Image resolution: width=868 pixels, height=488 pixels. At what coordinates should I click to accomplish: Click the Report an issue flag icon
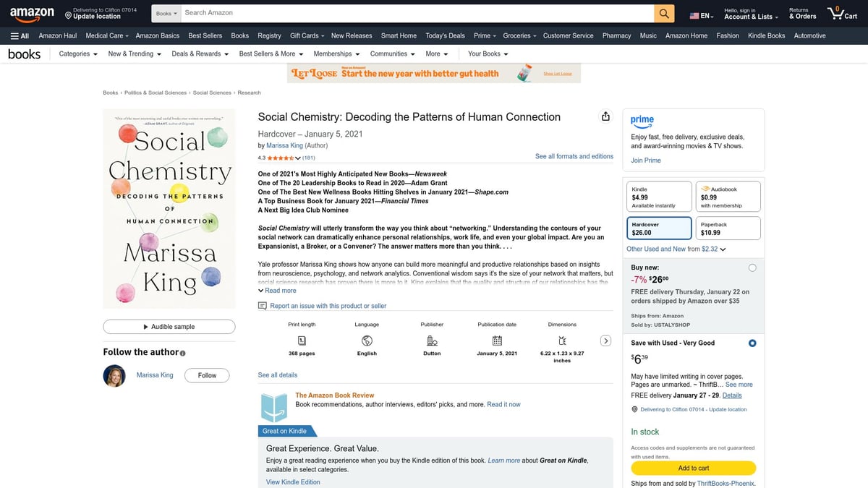pyautogui.click(x=261, y=306)
